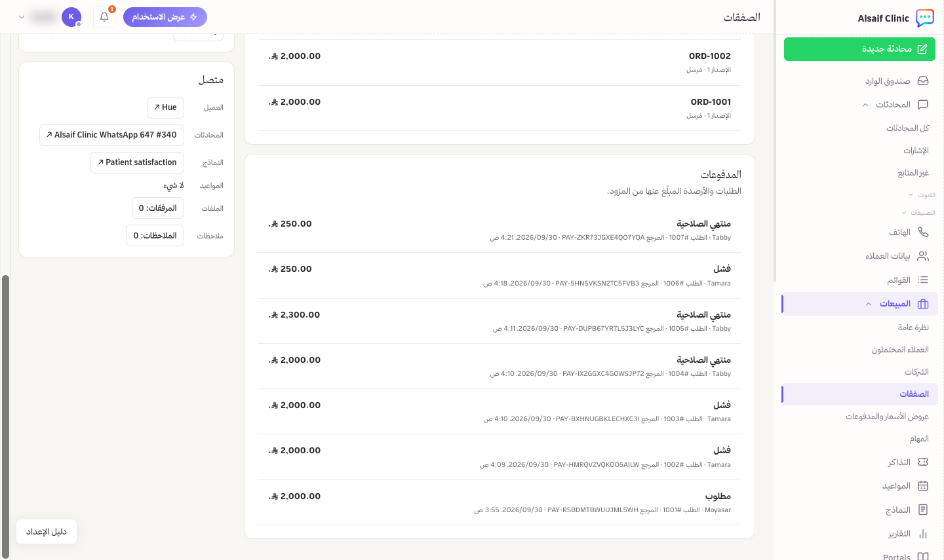Viewport: 944px width, 560px height.
Task: Open the lists (القوائم) icon
Action: coord(923,280)
